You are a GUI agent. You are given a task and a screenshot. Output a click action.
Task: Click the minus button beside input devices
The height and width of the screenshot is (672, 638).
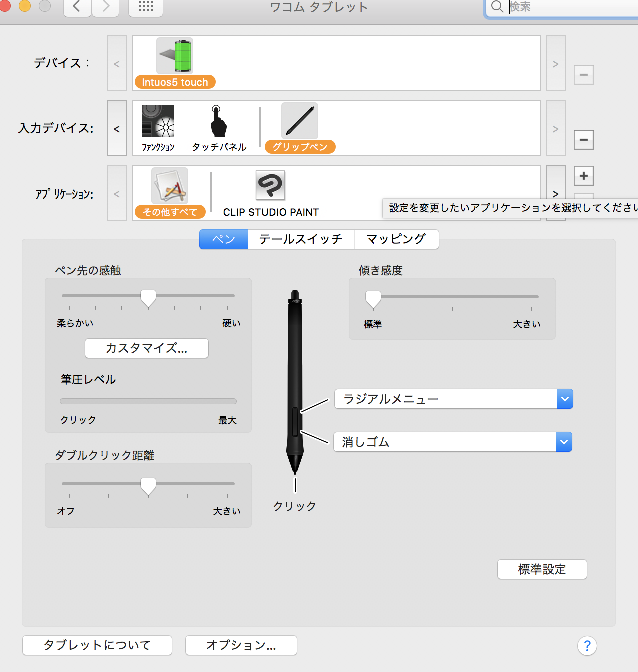(x=583, y=139)
